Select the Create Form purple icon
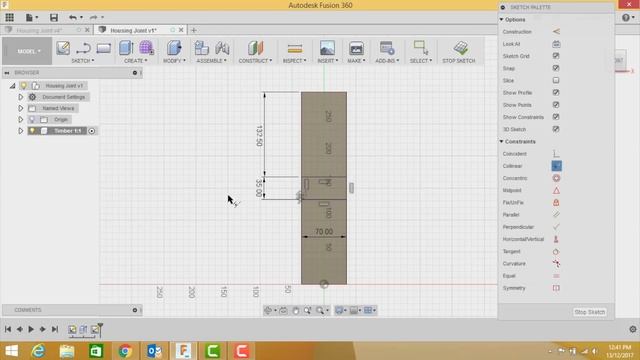 [x=146, y=48]
